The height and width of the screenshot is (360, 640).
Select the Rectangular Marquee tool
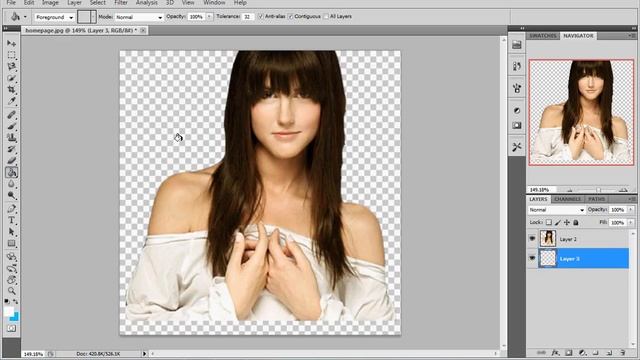click(11, 55)
